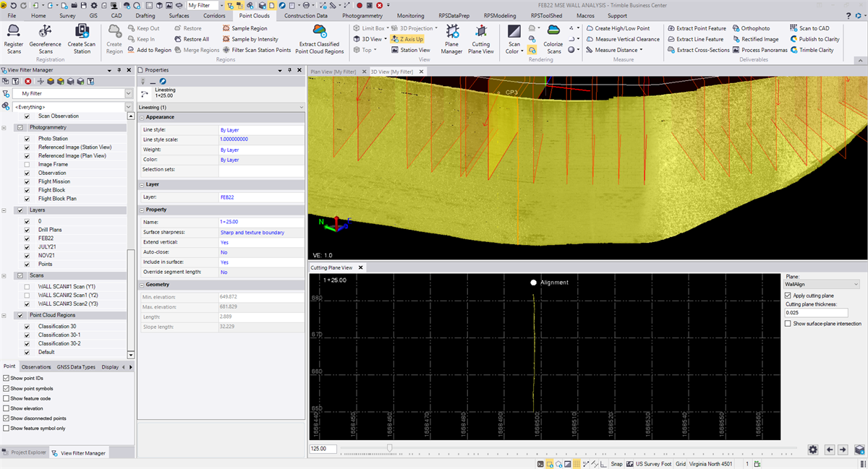
Task: Enable Show feature code checkbox
Action: [x=7, y=398]
